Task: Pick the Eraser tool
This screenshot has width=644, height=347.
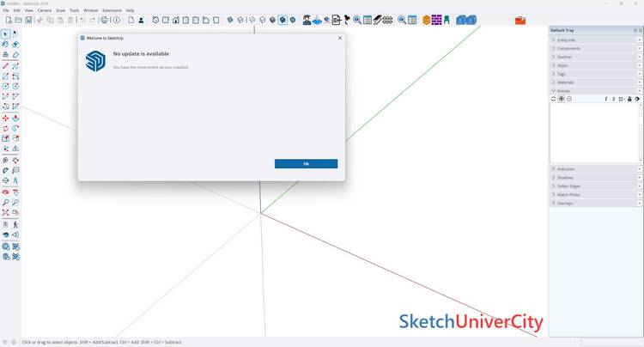Action: click(15, 44)
